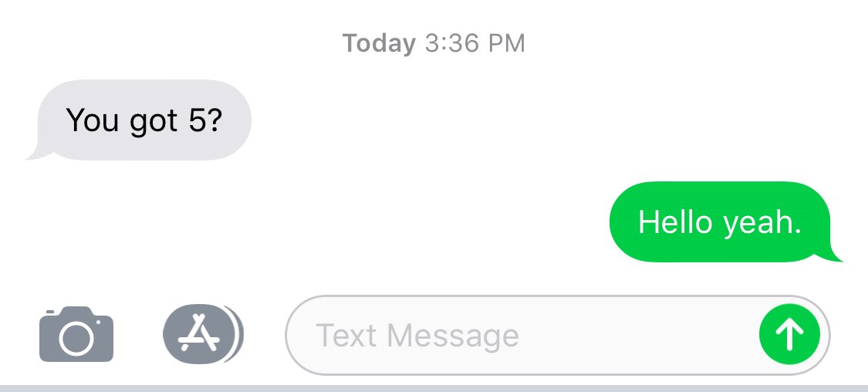Tap the camera lens icon beside the apps button
Image resolution: width=868 pixels, height=392 pixels.
(x=76, y=334)
